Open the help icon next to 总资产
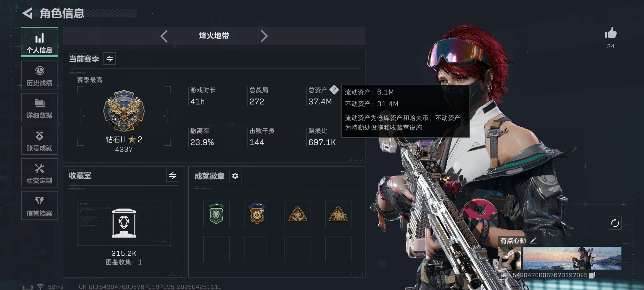Image resolution: width=644 pixels, height=290 pixels. pos(334,90)
